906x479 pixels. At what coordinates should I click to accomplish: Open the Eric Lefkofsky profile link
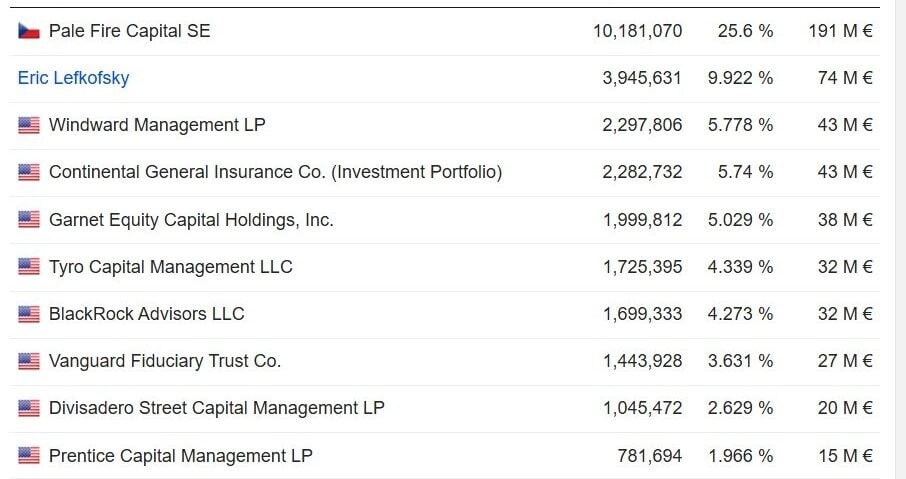coord(73,78)
